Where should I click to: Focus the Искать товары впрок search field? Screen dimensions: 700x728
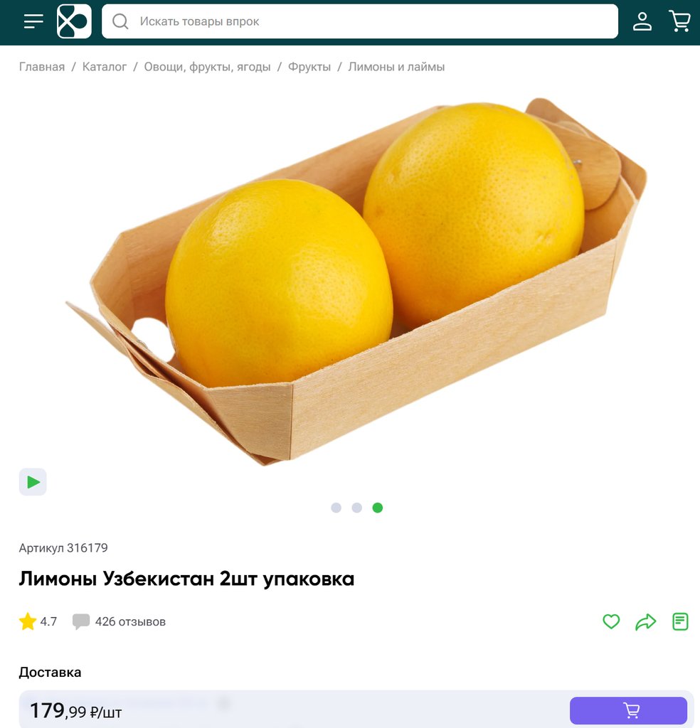pos(360,21)
